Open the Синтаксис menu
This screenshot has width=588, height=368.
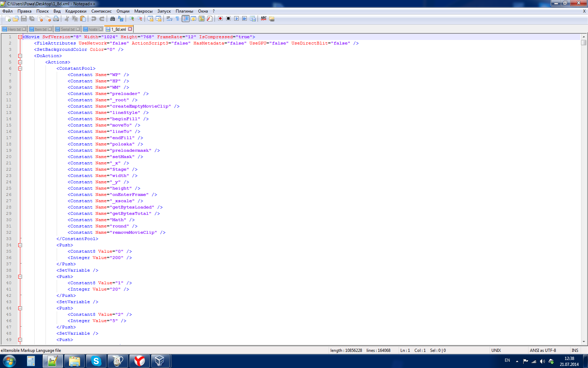pyautogui.click(x=101, y=11)
